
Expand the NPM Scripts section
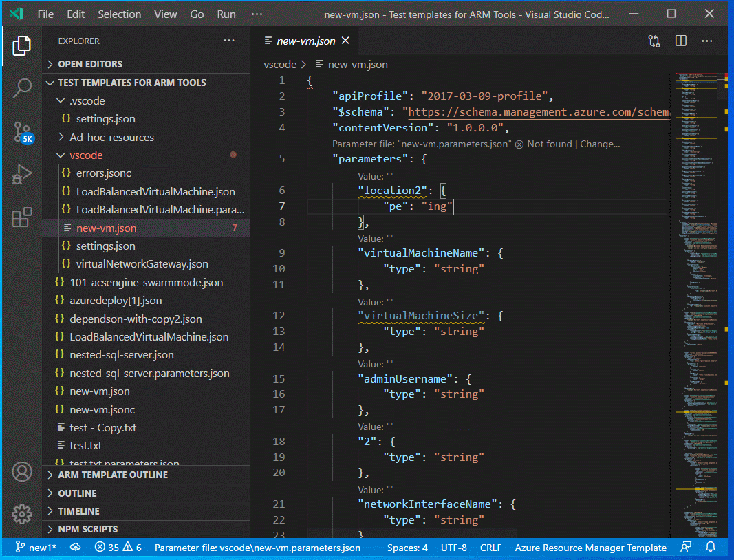pyautogui.click(x=146, y=529)
